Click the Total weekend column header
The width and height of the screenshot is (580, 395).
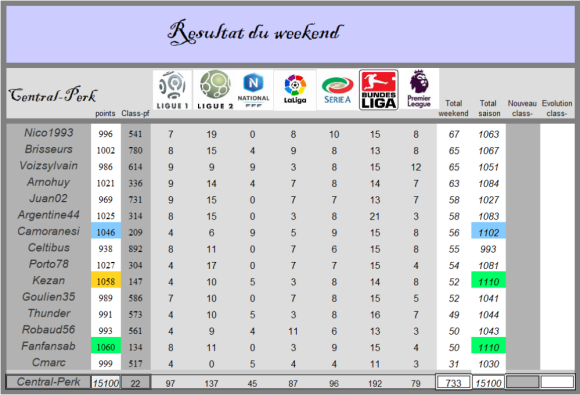(x=453, y=108)
